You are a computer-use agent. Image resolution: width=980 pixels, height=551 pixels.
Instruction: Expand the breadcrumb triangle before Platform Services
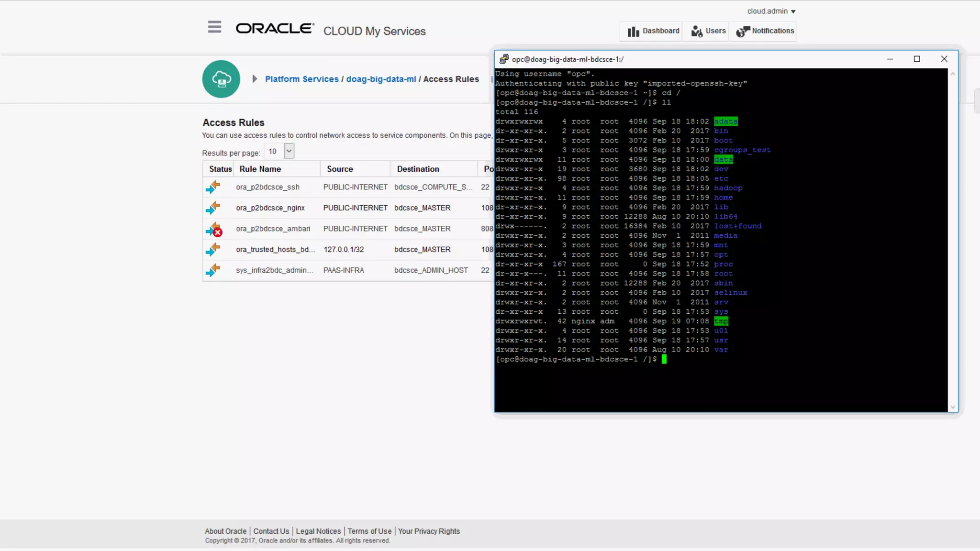point(255,79)
